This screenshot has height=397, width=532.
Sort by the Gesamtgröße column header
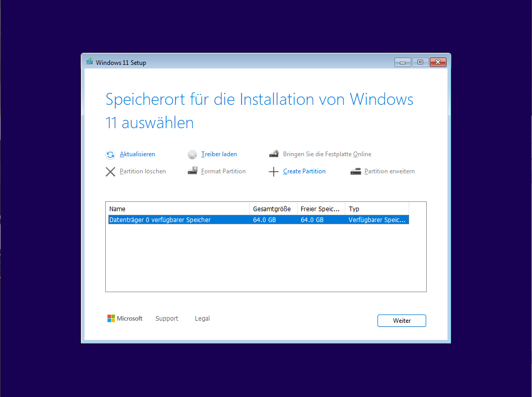pos(273,209)
